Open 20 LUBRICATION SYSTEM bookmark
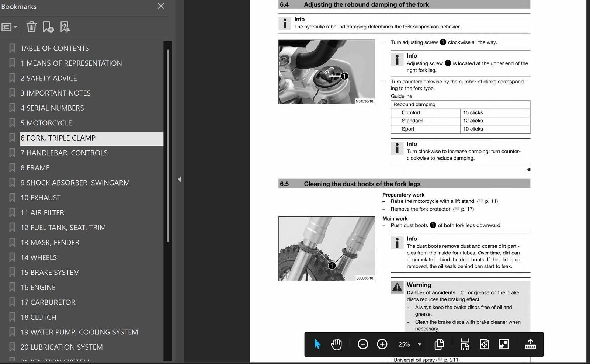Viewport: 590px width, 364px height. click(x=62, y=347)
